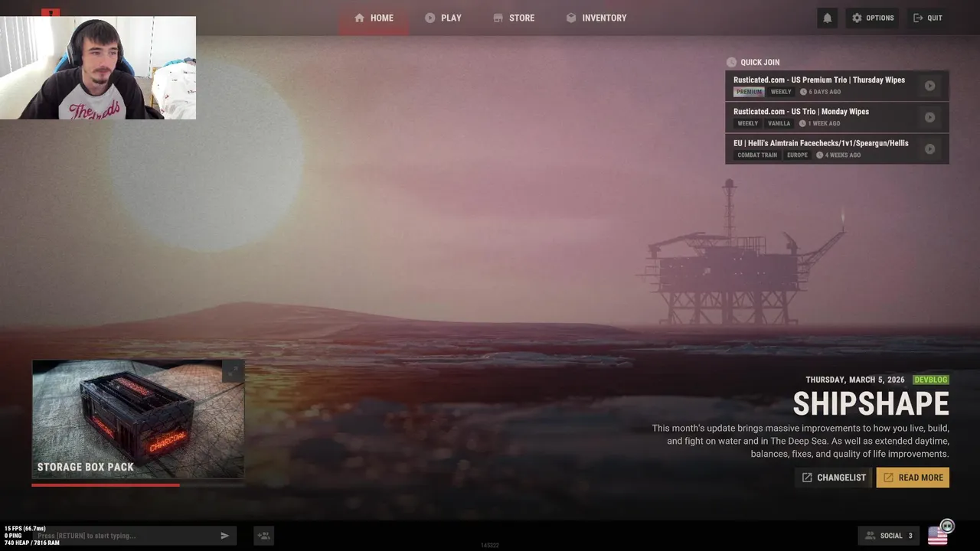The width and height of the screenshot is (980, 551).
Task: Click the chat send arrow icon
Action: tap(224, 536)
